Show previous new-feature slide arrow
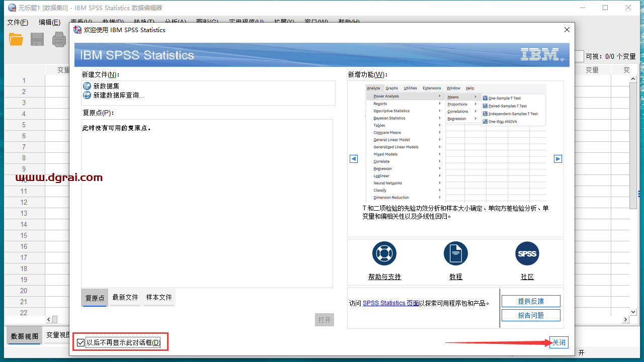Image resolution: width=644 pixels, height=362 pixels. [354, 159]
